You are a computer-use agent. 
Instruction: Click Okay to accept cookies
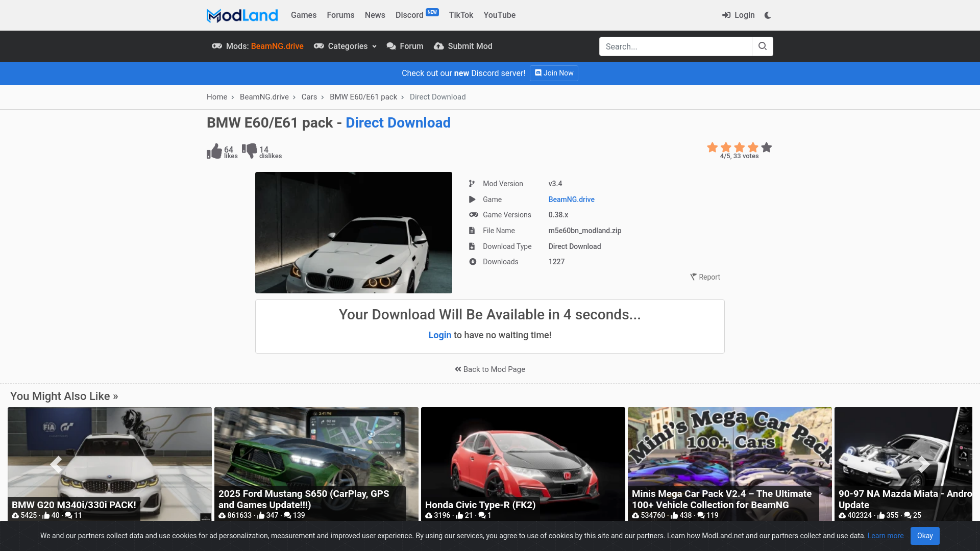pos(925,536)
